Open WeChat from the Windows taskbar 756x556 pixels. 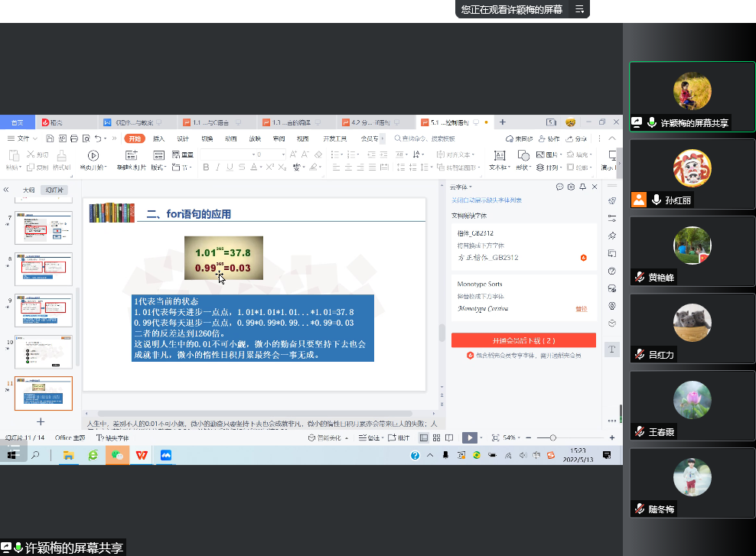tap(117, 455)
